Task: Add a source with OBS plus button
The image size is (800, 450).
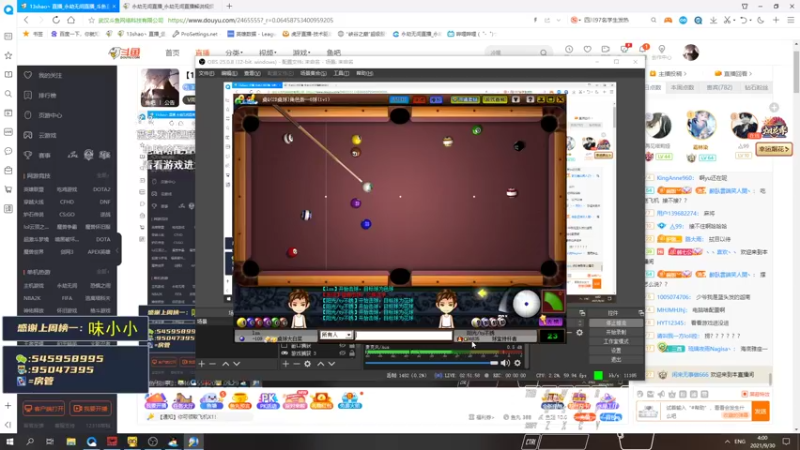Action: 285,364
